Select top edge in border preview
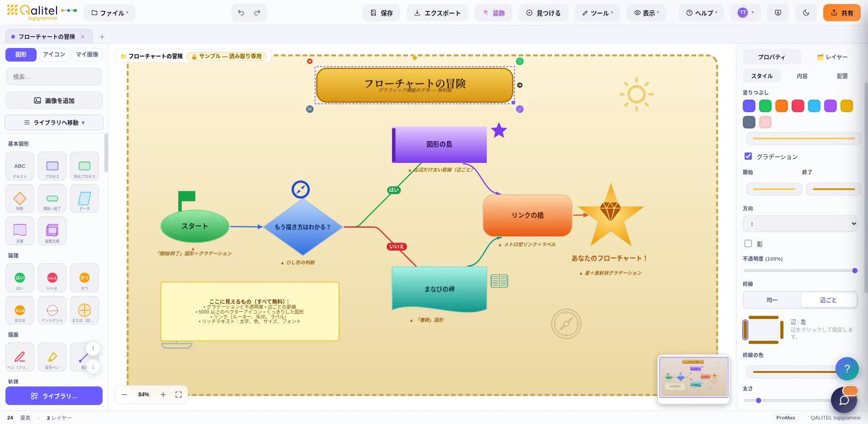This screenshot has width=868, height=424. (x=764, y=318)
